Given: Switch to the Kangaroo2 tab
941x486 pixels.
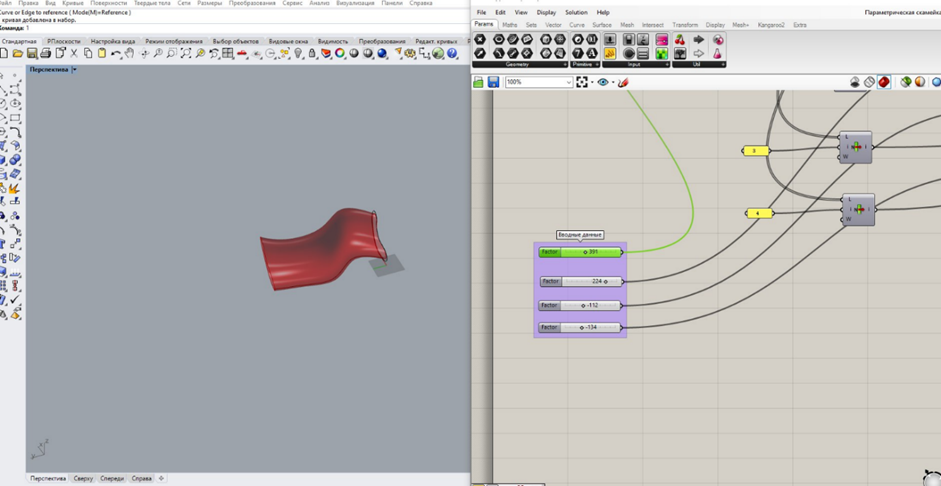Looking at the screenshot, I should pyautogui.click(x=770, y=25).
